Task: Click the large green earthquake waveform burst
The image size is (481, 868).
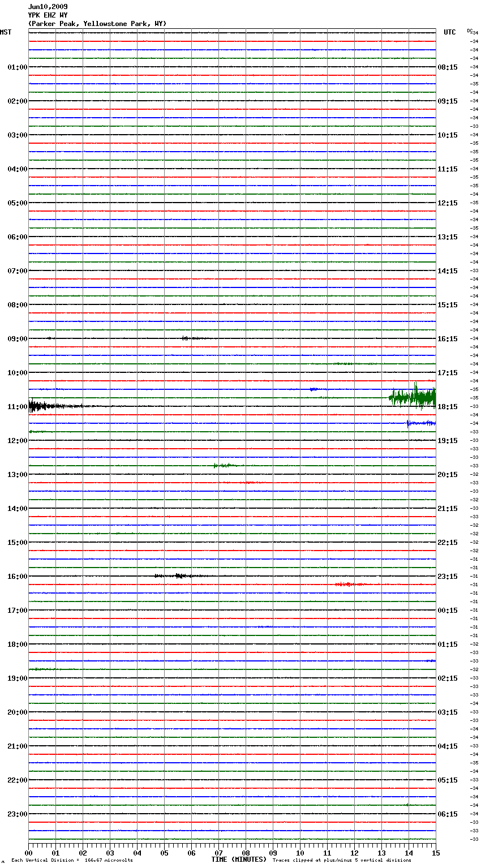Action: click(x=413, y=396)
